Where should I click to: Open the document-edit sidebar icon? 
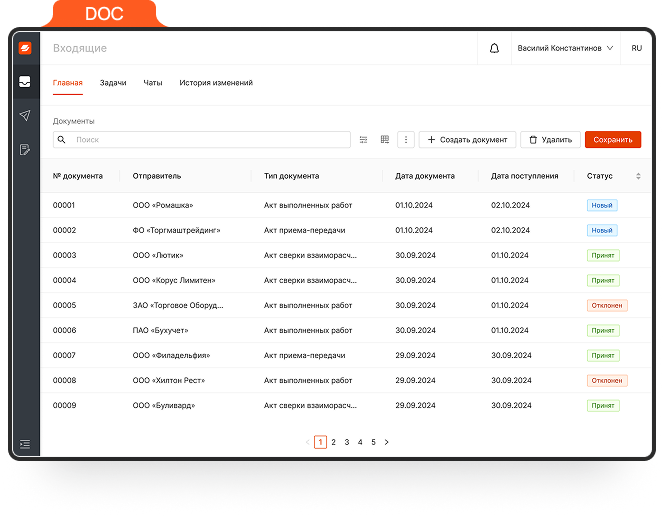coord(25,149)
